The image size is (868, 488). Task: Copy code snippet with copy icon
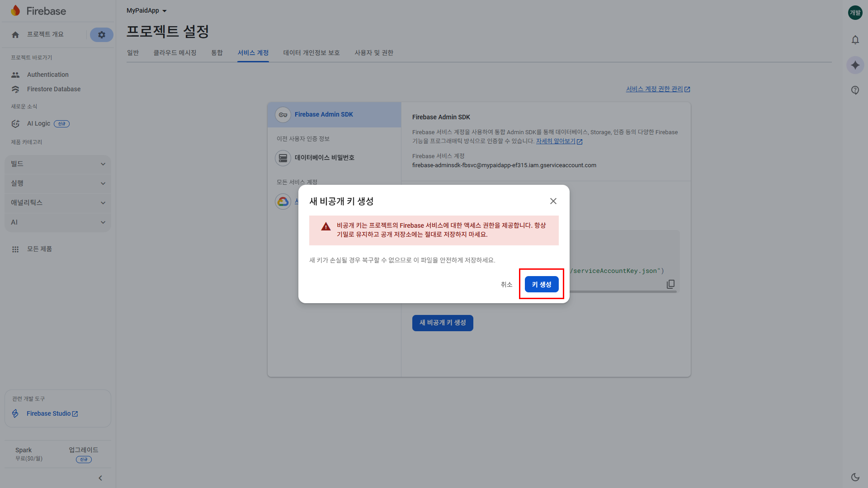coord(670,284)
